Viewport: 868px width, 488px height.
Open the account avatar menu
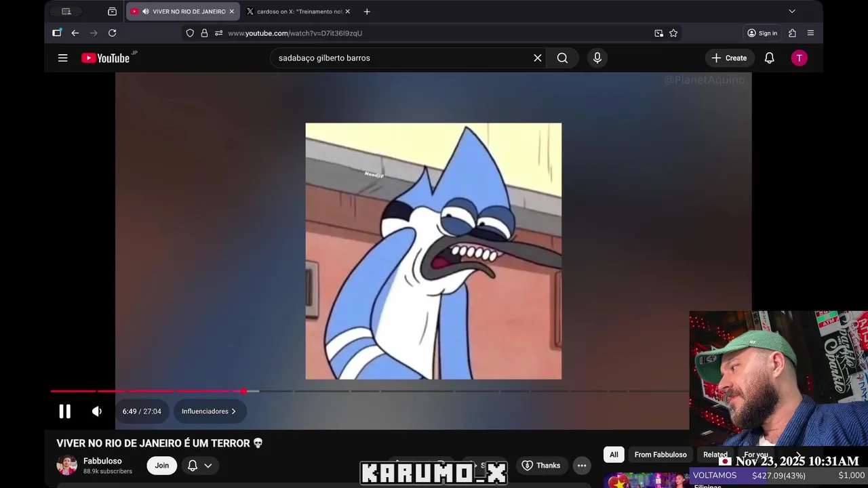(800, 58)
